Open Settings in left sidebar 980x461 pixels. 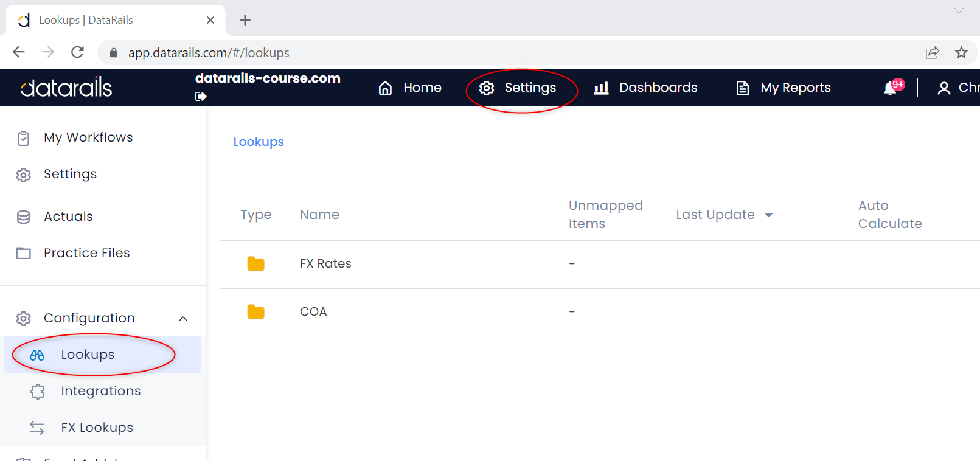[70, 174]
